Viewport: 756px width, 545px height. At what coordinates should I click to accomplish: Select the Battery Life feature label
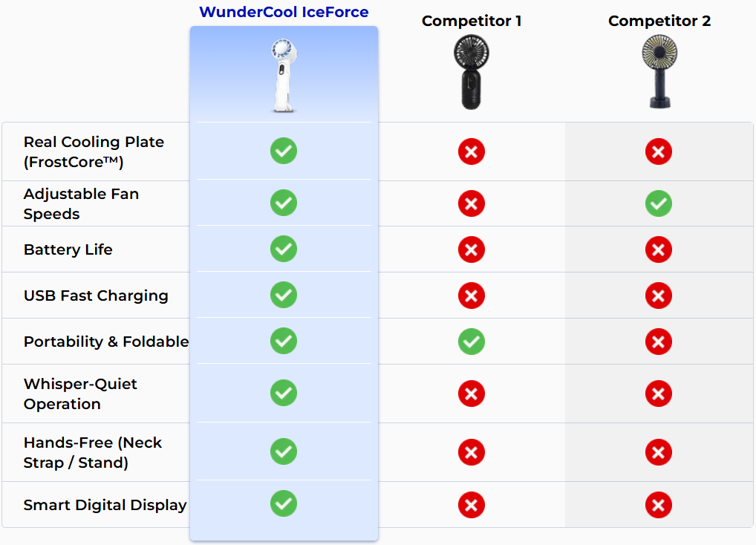[x=68, y=249]
